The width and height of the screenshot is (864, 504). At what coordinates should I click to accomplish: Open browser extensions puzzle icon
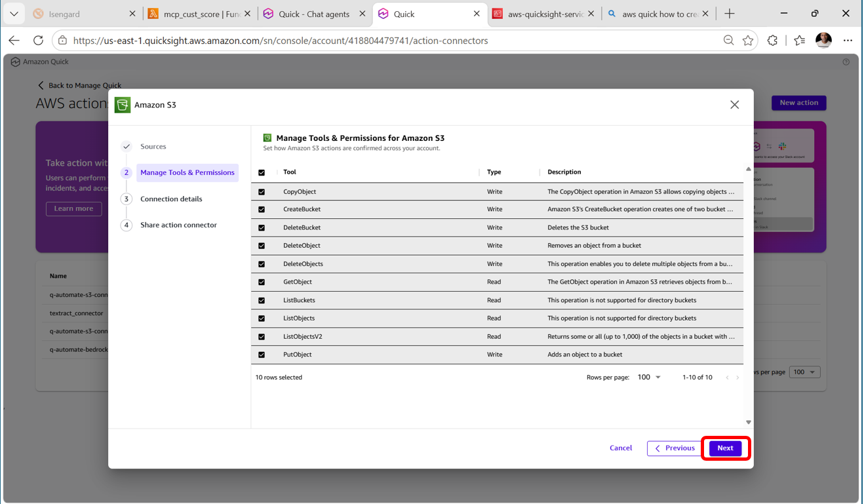click(x=772, y=41)
